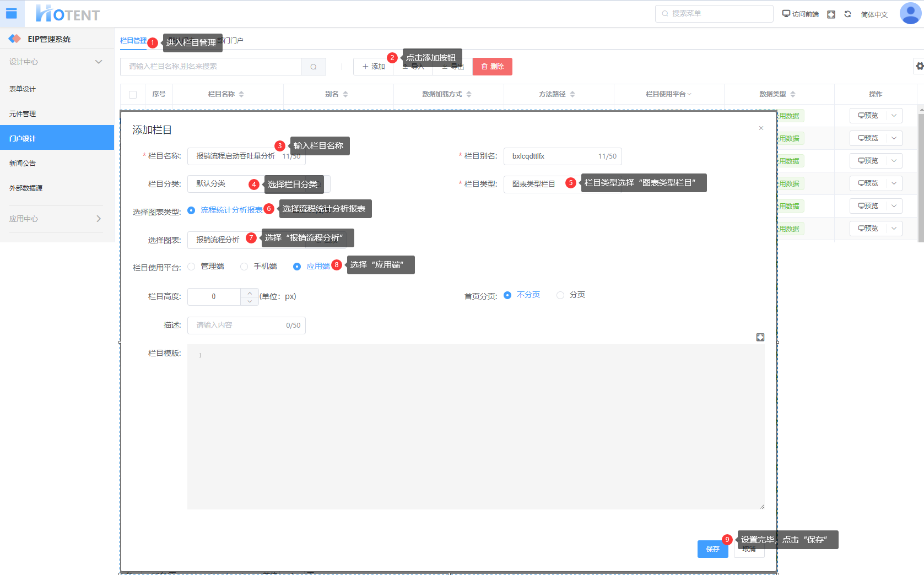924x575 pixels.
Task: Expand the 应用中心 sidebar section
Action: (x=57, y=219)
